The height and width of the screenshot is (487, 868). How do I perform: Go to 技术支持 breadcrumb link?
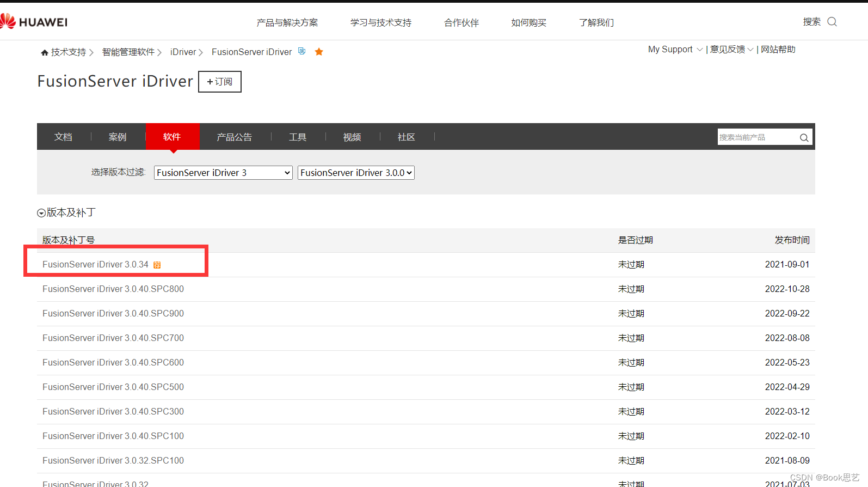pyautogui.click(x=69, y=52)
